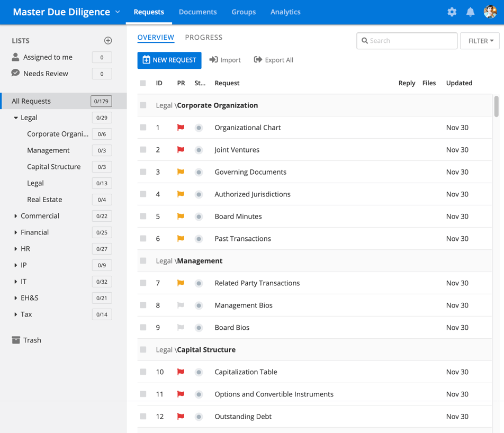Click into the Search field
This screenshot has width=504, height=433.
tap(407, 41)
